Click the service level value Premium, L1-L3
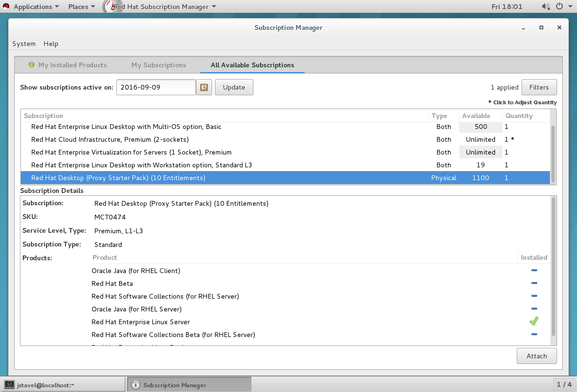The width and height of the screenshot is (577, 392). [x=119, y=231]
